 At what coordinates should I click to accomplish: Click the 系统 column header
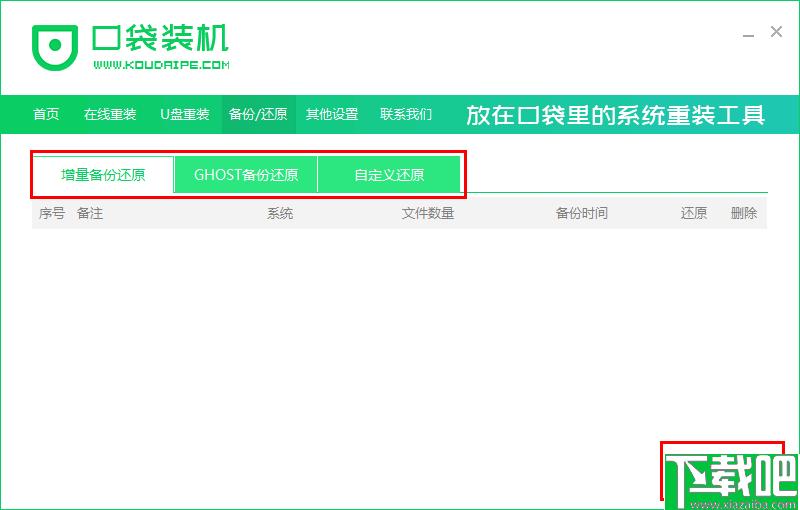point(280,213)
